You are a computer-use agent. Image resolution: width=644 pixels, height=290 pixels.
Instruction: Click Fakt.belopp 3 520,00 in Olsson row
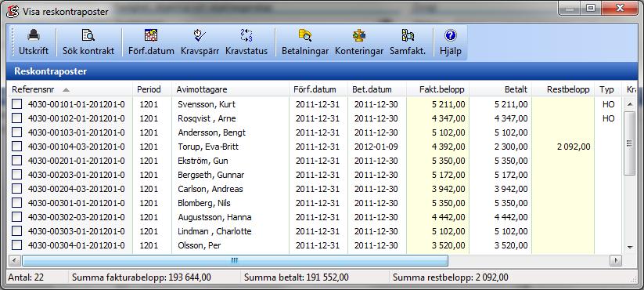pyautogui.click(x=448, y=245)
